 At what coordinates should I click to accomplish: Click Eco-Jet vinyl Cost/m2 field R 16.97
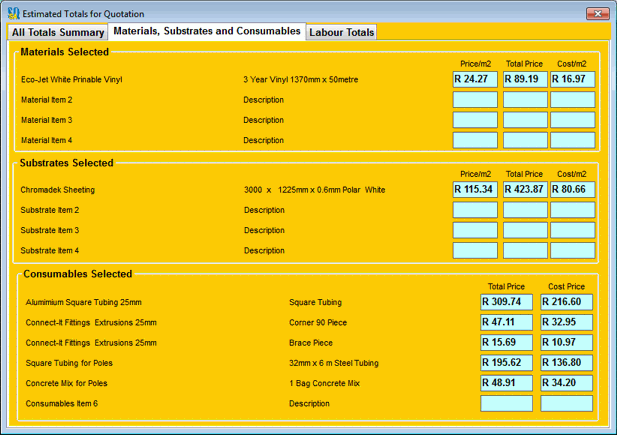[572, 79]
